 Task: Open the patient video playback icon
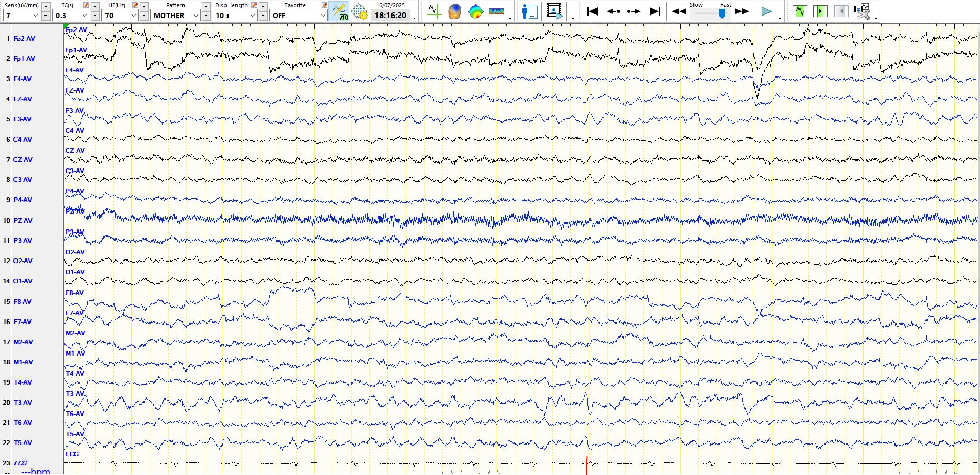pos(554,11)
